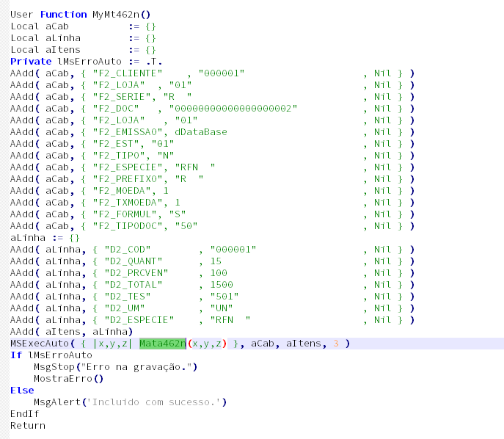This screenshot has width=504, height=439.
Task: Click the MsgStop("Erro na gravação.") call
Action: [115, 367]
